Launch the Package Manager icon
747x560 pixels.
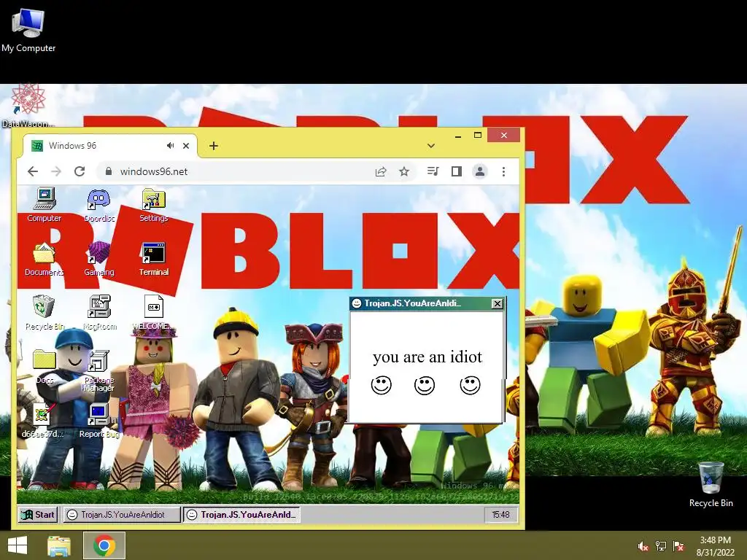[98, 371]
